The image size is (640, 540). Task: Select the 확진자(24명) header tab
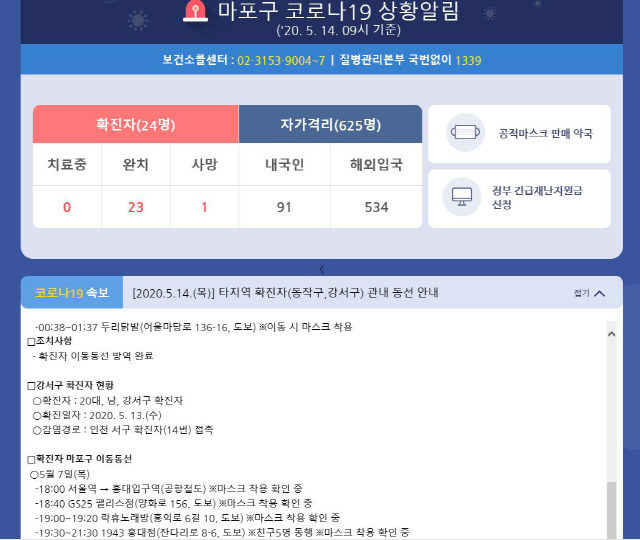(x=135, y=125)
